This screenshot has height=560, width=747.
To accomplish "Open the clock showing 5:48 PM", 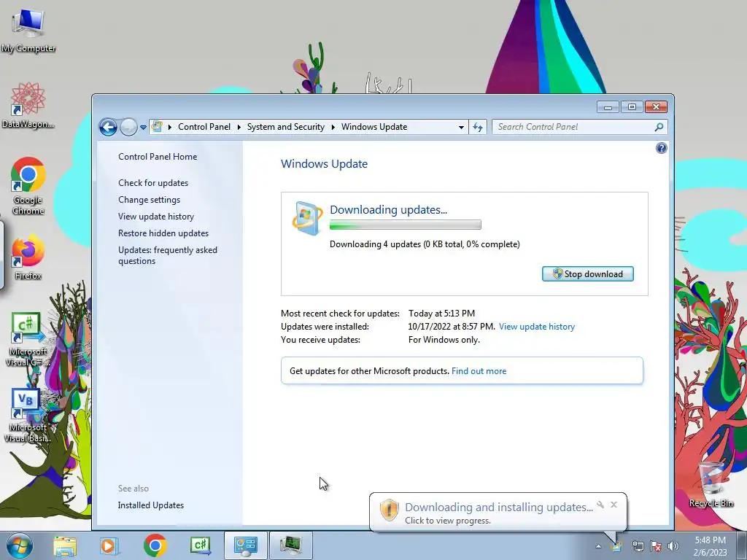I will click(x=711, y=546).
